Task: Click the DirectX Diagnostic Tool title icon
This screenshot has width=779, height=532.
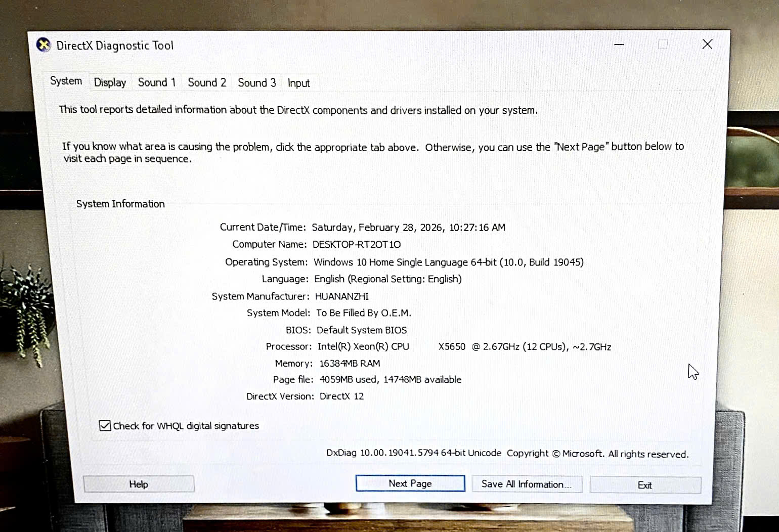Action: [x=44, y=45]
